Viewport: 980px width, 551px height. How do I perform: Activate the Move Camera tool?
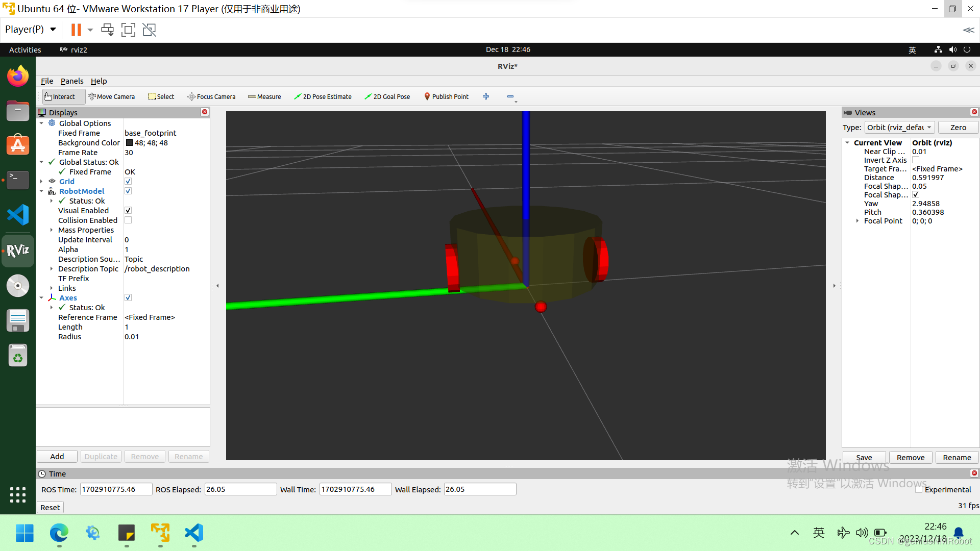point(111,96)
